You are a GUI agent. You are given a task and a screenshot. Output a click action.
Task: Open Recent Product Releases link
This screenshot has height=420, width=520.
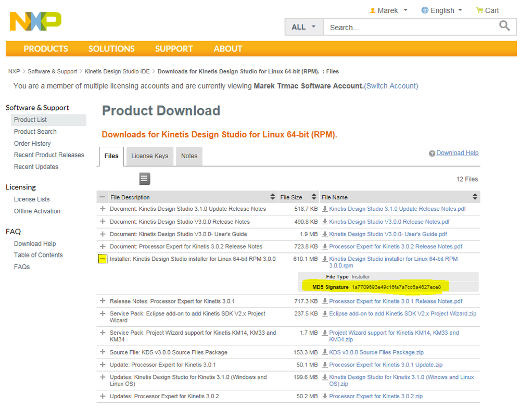49,155
